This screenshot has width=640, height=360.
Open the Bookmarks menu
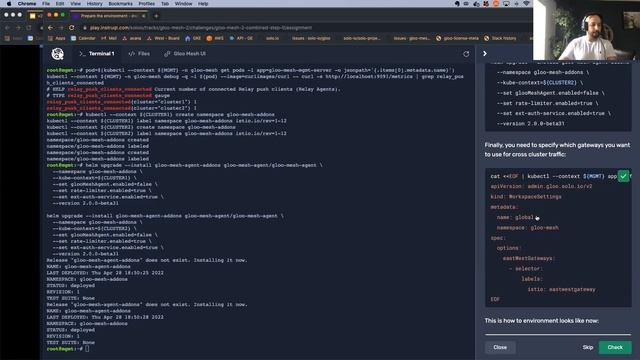click(x=120, y=4)
